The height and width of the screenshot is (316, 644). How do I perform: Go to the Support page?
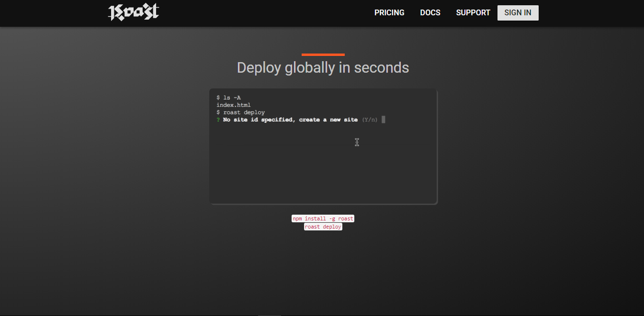click(473, 13)
